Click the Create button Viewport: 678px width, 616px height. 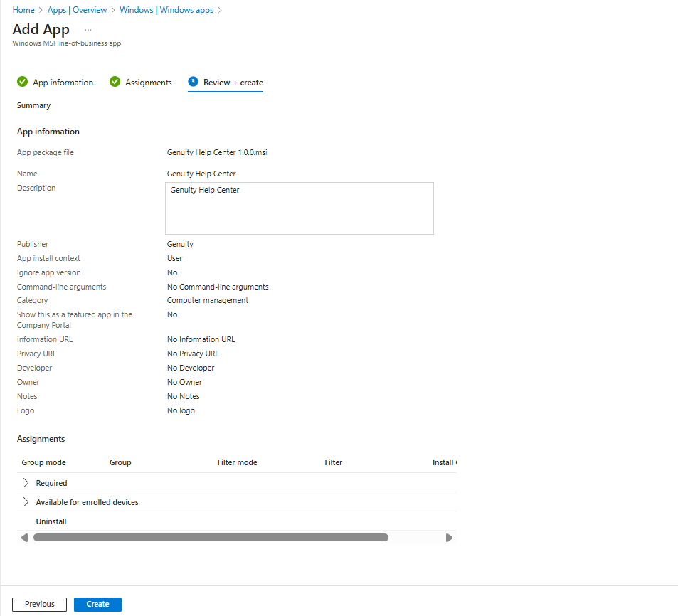click(x=97, y=605)
